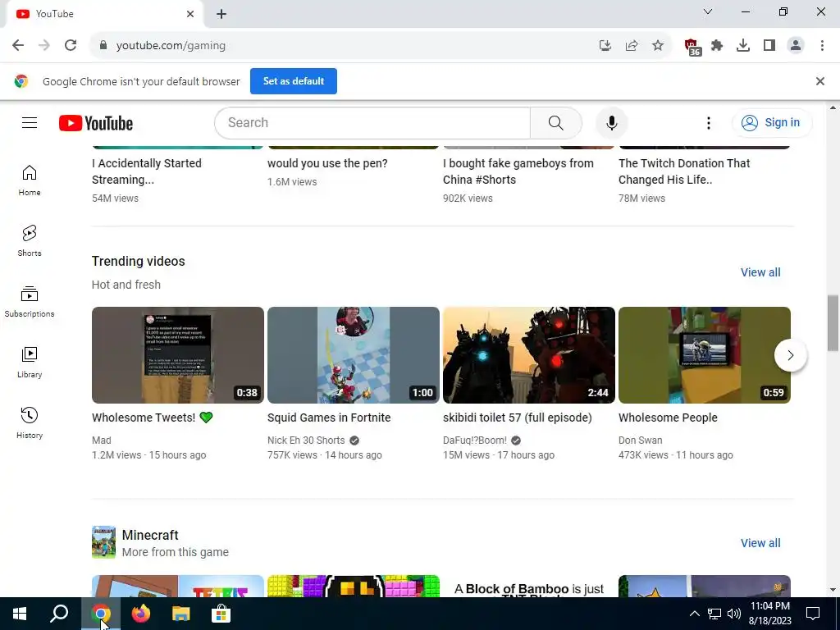
Task: Open skibidi toilet 57 thumbnail
Action: point(529,355)
